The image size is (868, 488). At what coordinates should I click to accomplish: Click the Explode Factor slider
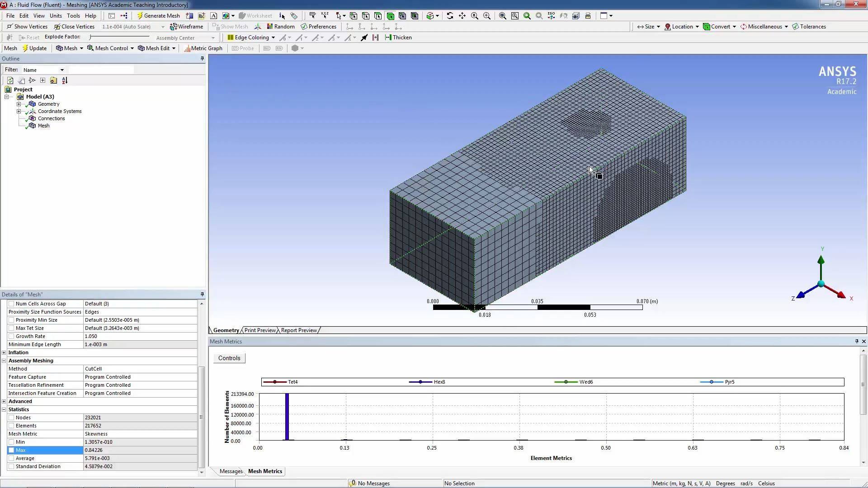(x=119, y=37)
